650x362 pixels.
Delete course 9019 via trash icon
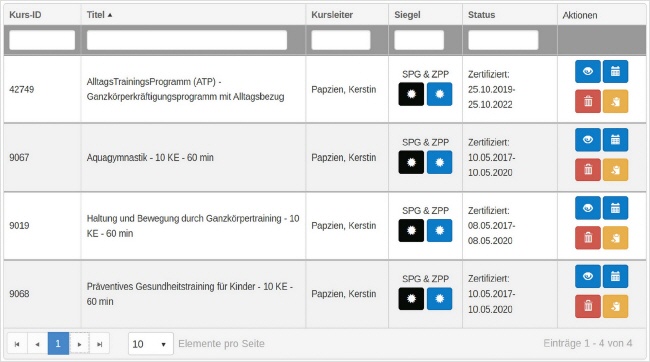pyautogui.click(x=587, y=238)
